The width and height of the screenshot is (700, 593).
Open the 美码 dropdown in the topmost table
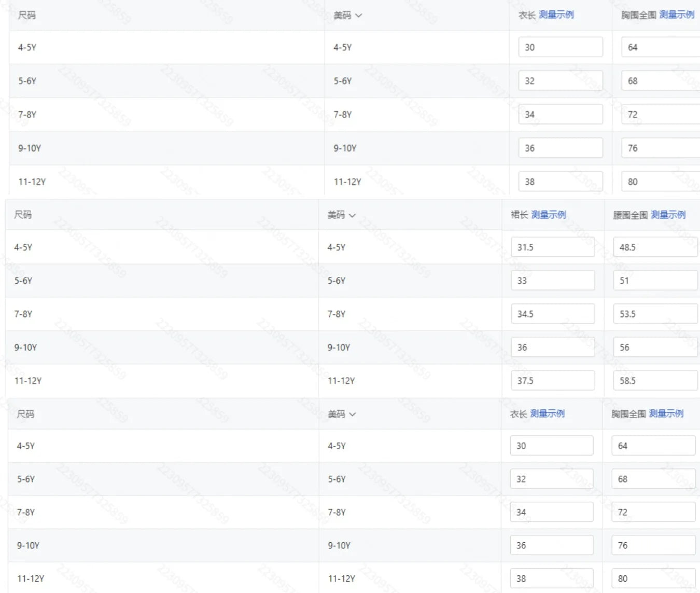click(347, 16)
